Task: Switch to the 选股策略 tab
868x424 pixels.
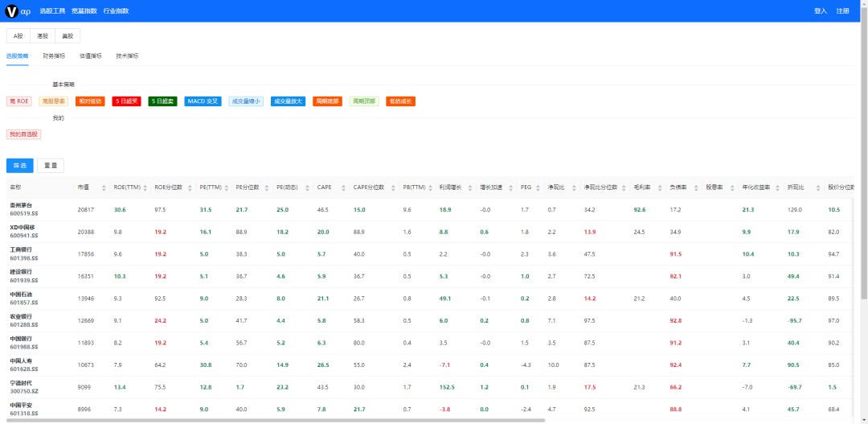Action: (x=17, y=56)
